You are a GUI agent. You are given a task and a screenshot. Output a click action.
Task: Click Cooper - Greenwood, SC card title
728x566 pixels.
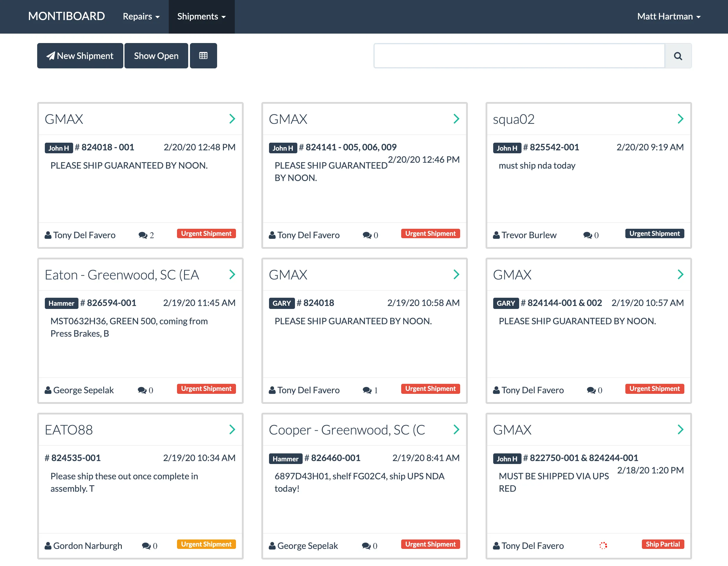click(x=347, y=430)
